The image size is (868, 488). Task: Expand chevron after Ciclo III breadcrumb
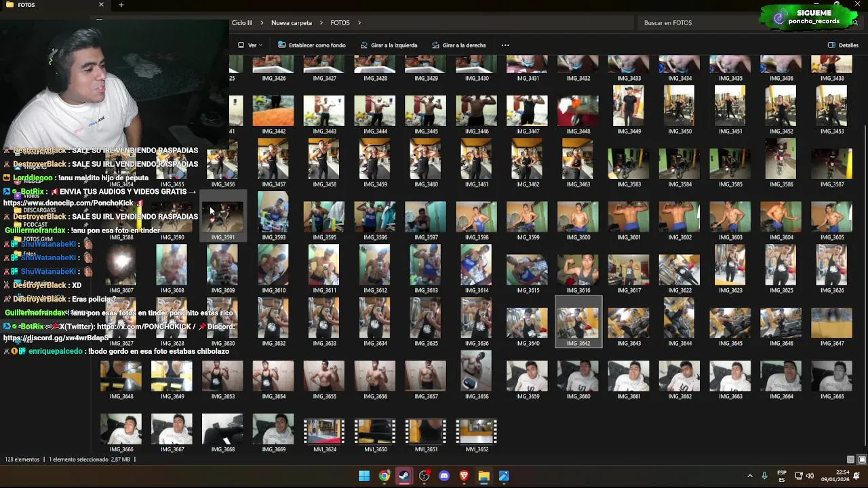click(x=262, y=23)
